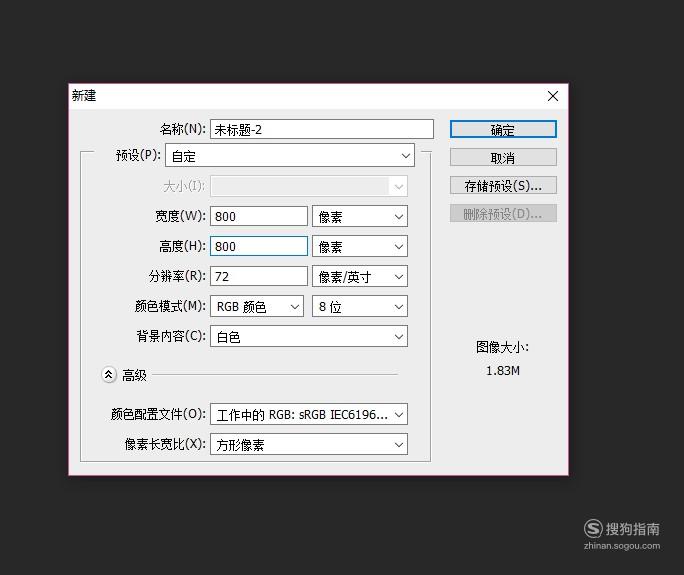Click the 新建 dialog title text

(x=84, y=96)
